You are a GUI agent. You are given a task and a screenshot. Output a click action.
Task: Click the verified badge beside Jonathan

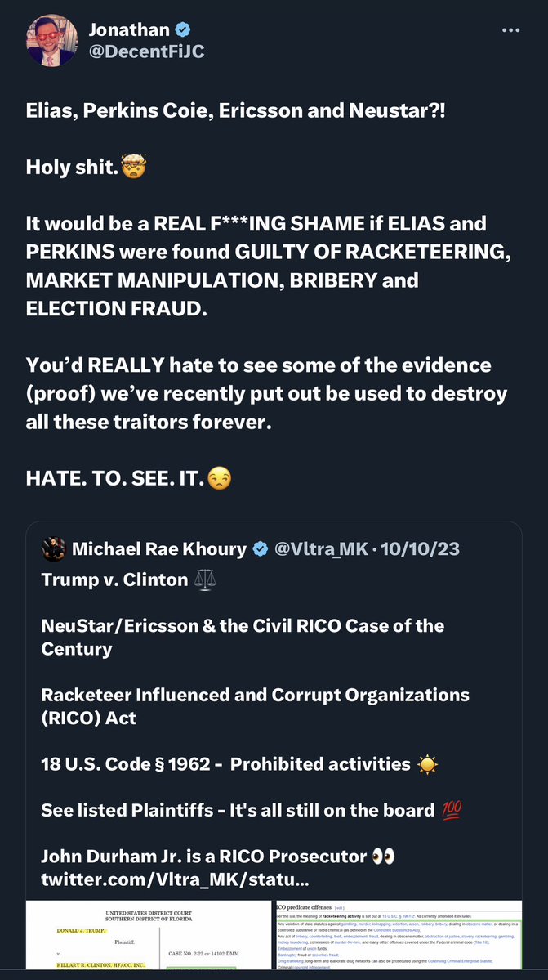click(185, 31)
